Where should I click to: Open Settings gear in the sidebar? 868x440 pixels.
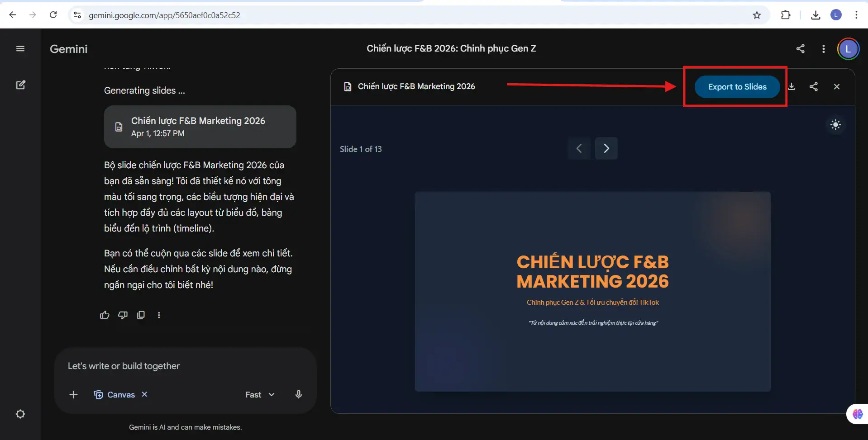click(20, 414)
